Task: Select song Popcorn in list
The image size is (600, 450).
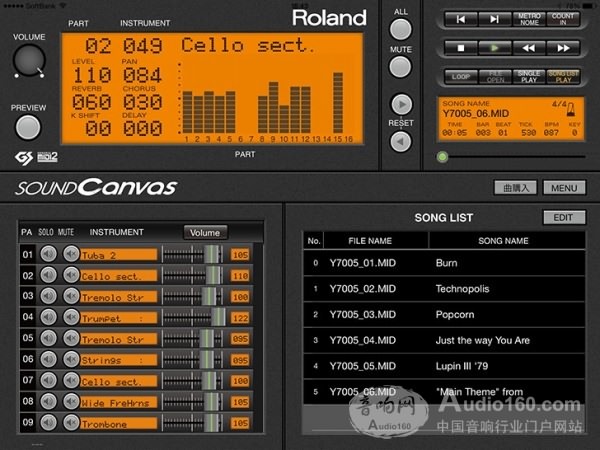Action: pos(444,315)
